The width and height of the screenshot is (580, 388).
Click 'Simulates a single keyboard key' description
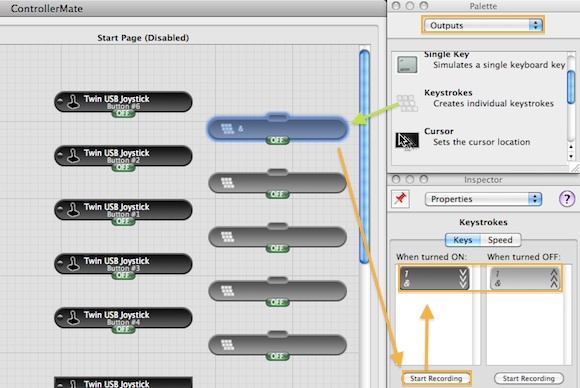pos(499,65)
